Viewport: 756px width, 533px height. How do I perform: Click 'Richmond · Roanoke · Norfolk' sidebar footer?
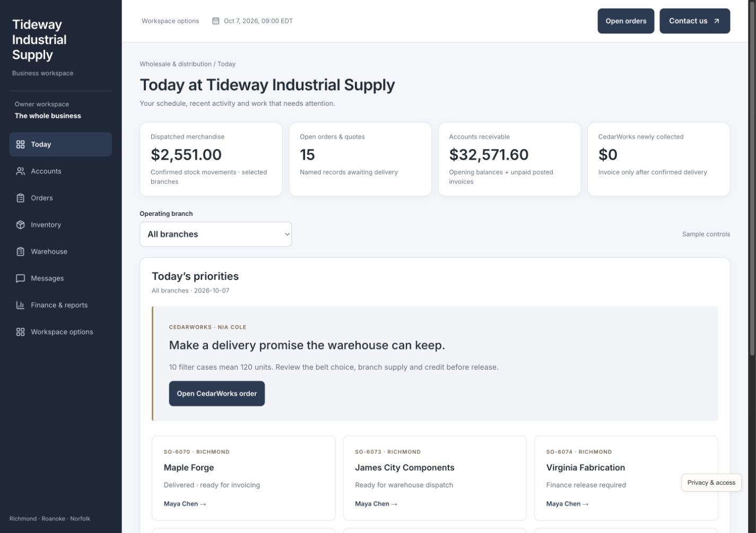50,519
